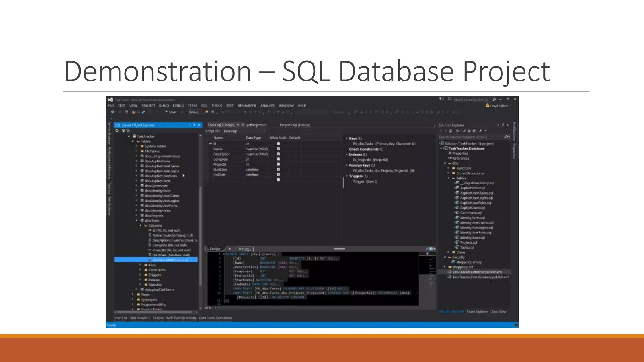Toggle Allow Nulls checkbox for Name column
644x362 pixels.
278,149
